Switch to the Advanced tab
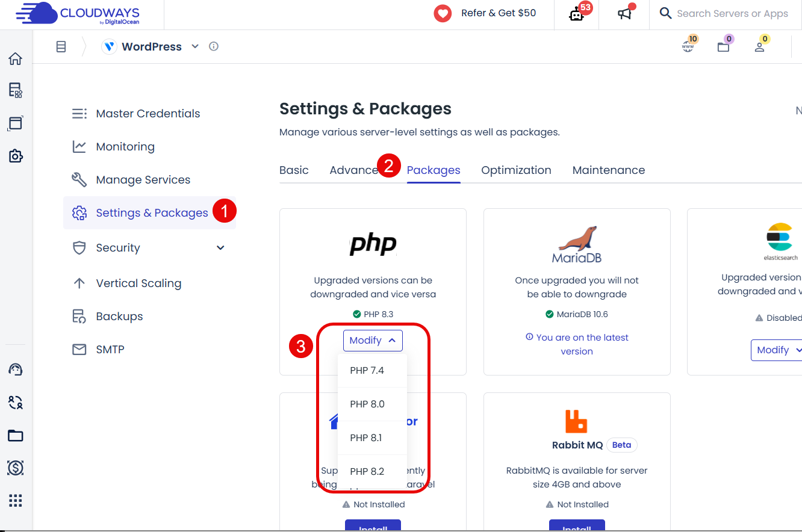This screenshot has width=802, height=532. pos(354,170)
